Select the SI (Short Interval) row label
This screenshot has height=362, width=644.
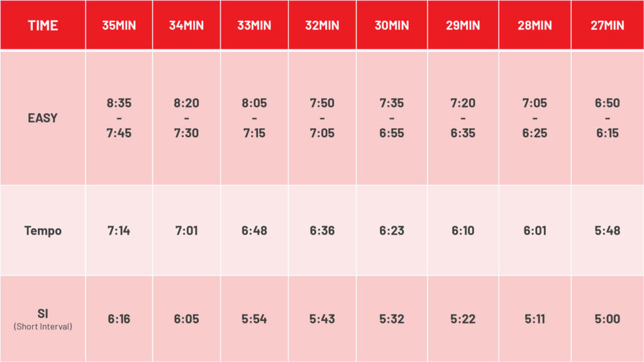point(43,319)
